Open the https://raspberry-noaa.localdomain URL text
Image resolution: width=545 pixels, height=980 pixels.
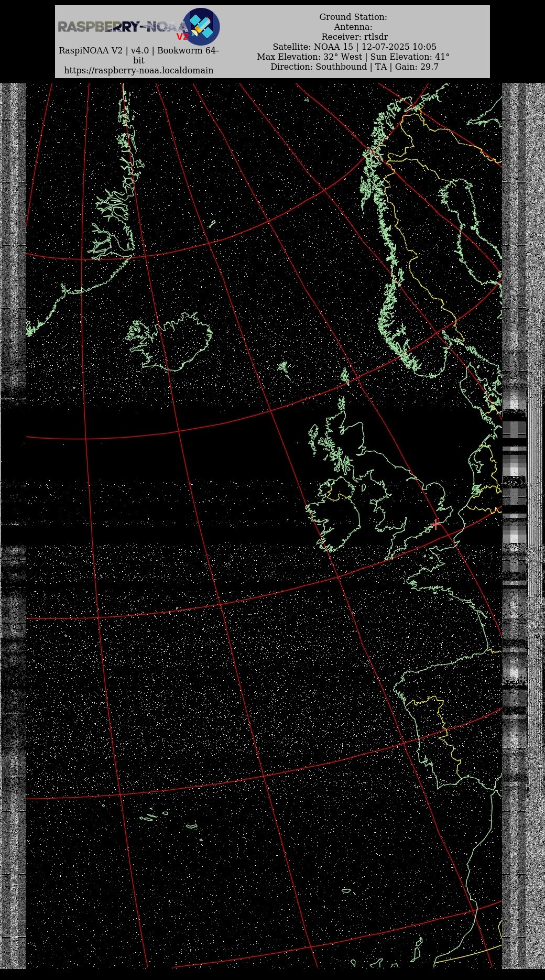point(139,70)
